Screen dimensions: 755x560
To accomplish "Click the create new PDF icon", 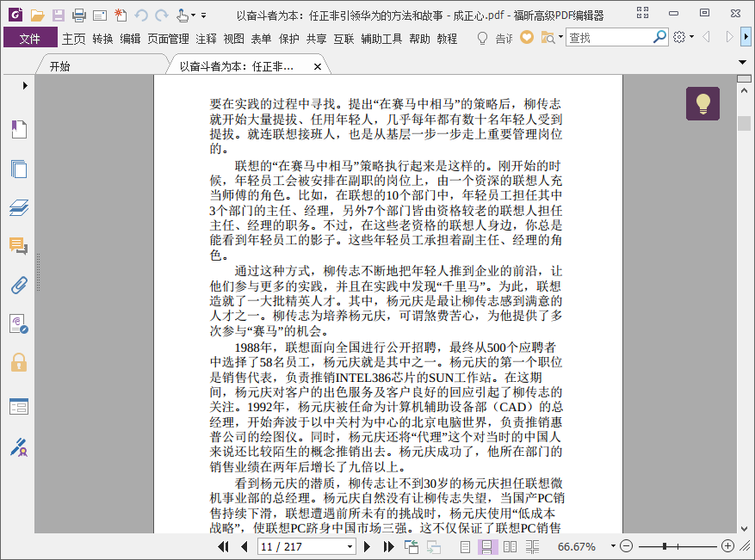I will (x=121, y=15).
